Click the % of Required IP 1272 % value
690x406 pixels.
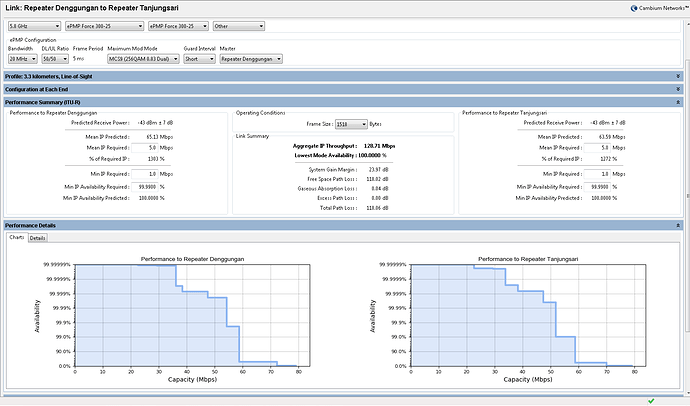tap(609, 159)
